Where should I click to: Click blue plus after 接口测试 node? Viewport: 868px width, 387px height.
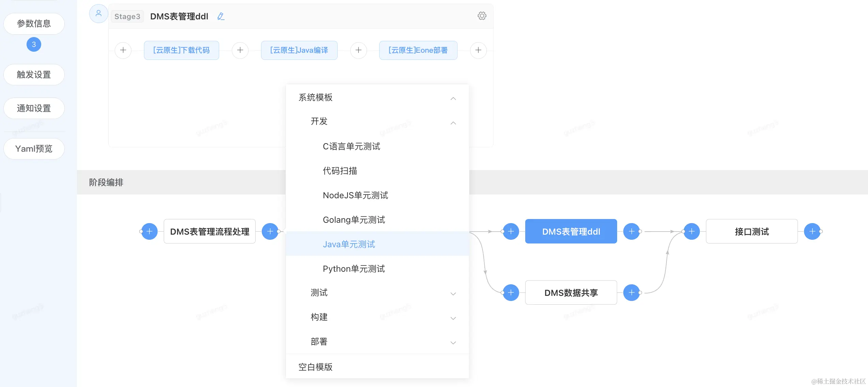812,232
